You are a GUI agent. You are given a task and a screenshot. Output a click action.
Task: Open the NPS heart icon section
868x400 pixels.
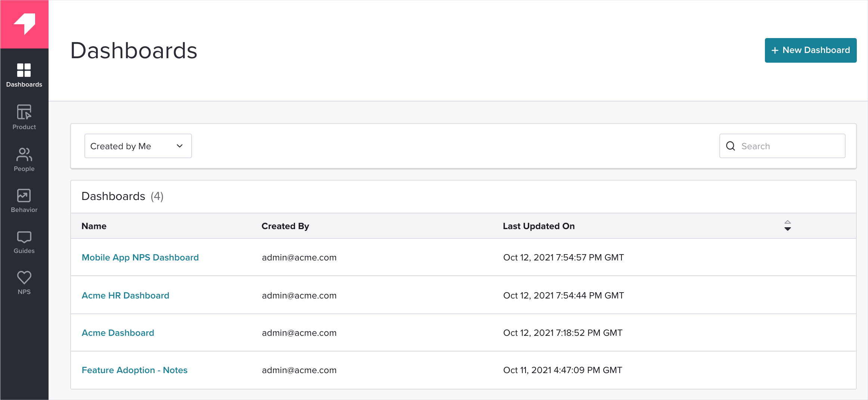click(x=24, y=283)
